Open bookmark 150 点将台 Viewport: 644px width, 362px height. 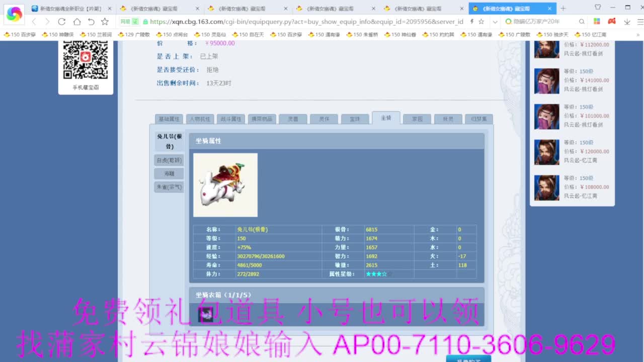tap(171, 35)
